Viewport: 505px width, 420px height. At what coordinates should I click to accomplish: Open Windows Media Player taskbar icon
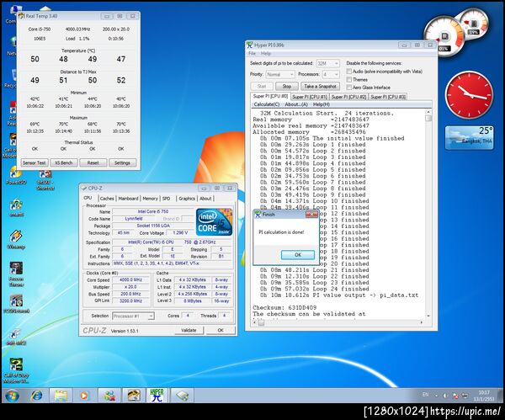83,396
